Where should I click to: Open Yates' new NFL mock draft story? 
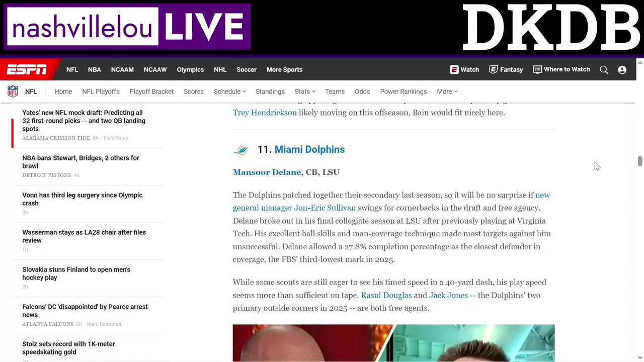84,121
